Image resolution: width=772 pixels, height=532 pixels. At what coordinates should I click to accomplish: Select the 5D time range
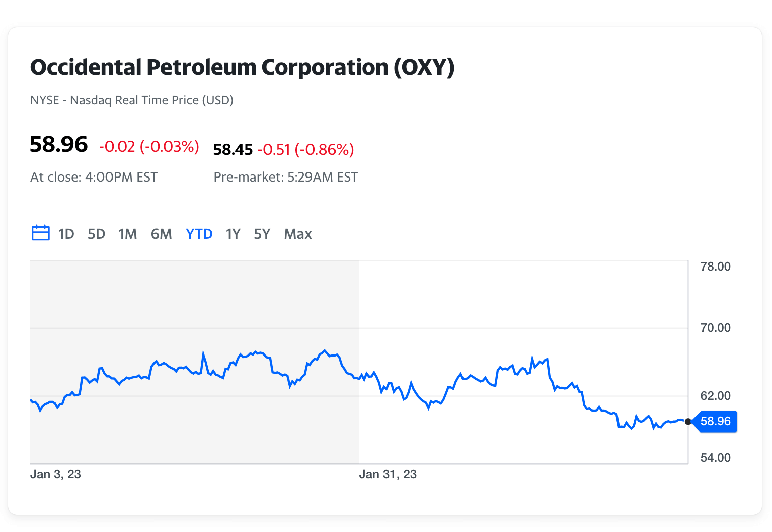click(96, 234)
